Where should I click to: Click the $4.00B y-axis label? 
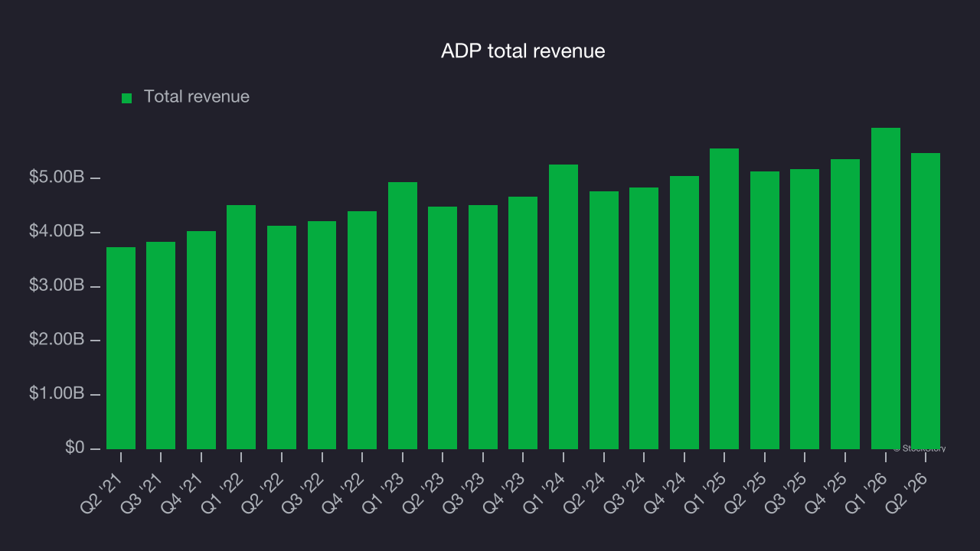click(57, 232)
